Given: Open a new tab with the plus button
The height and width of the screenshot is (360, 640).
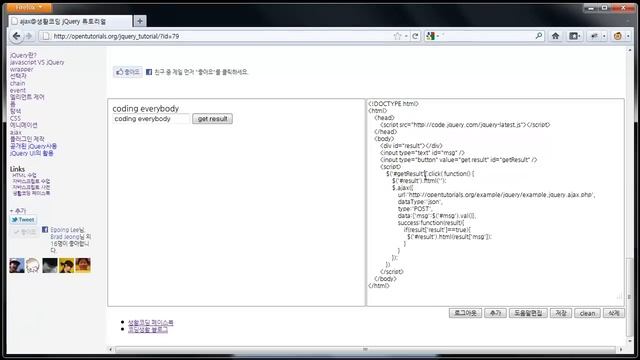Looking at the screenshot, I should pos(140,21).
